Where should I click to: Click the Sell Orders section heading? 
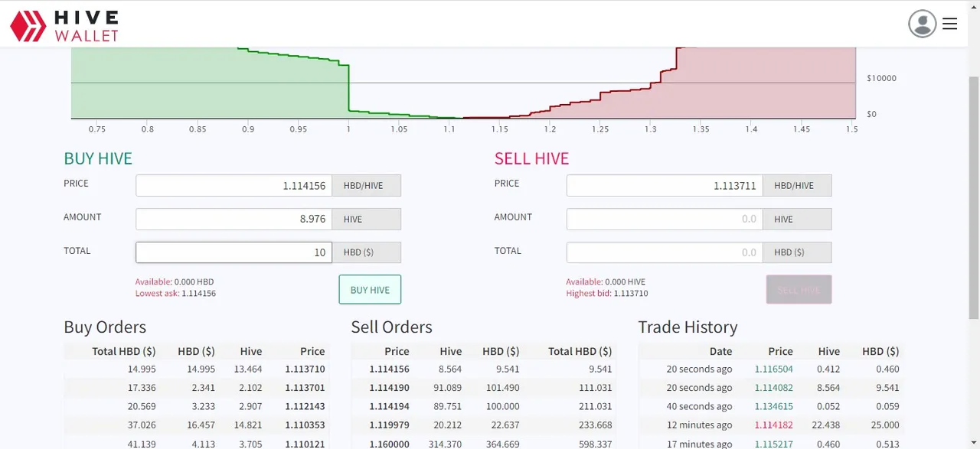(391, 327)
